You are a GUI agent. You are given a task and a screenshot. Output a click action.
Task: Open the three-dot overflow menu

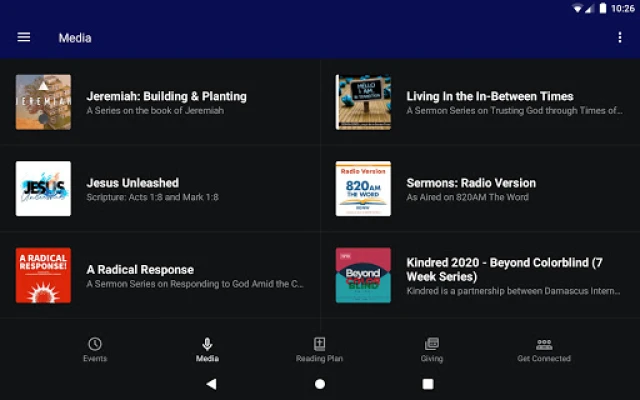click(620, 38)
